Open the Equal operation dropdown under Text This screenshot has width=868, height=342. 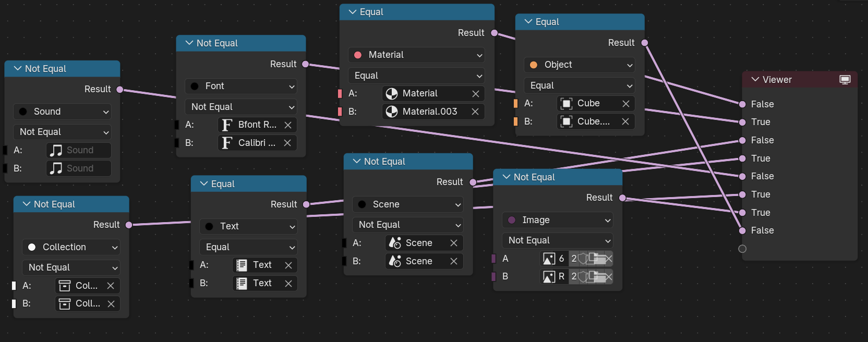tap(248, 247)
